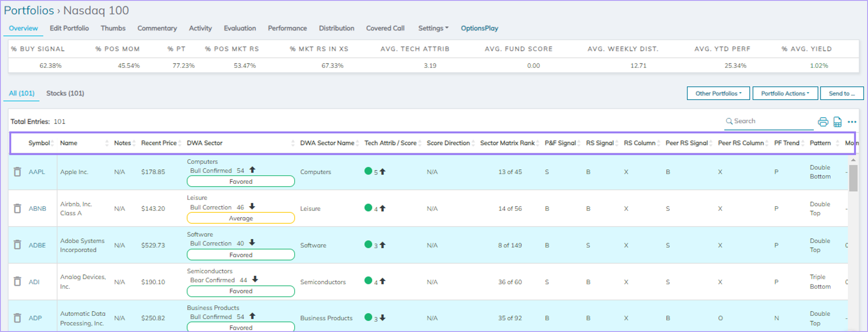The height and width of the screenshot is (332, 868).
Task: Select the Activity tab
Action: tap(200, 28)
